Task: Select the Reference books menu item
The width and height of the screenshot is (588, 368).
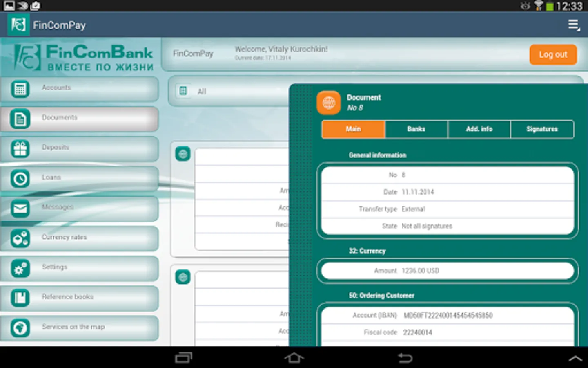Action: pos(79,298)
